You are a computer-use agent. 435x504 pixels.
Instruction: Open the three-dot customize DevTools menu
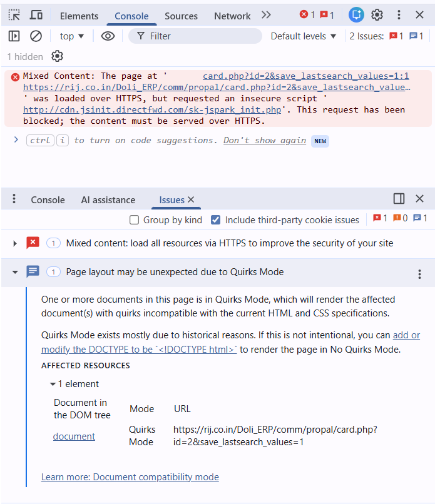399,15
